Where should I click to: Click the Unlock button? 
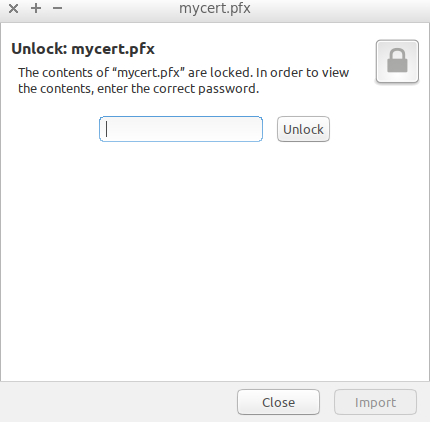(x=303, y=129)
